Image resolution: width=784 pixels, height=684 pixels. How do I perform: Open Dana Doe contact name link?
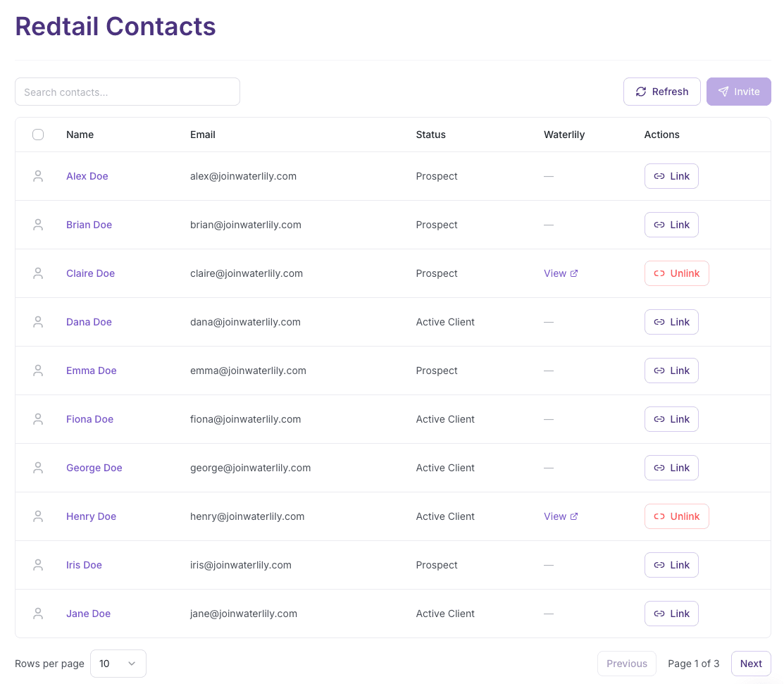pos(89,321)
